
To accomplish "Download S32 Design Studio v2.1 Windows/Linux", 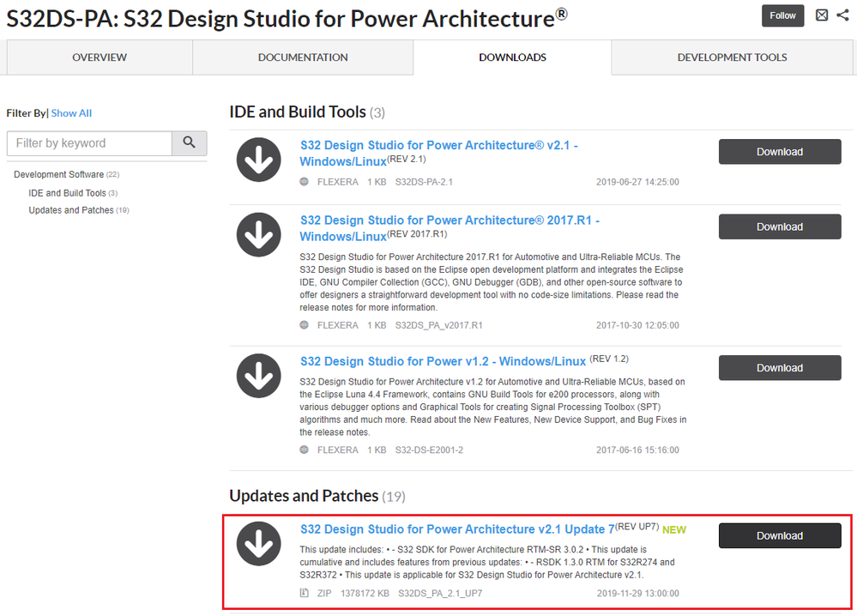I will 780,151.
